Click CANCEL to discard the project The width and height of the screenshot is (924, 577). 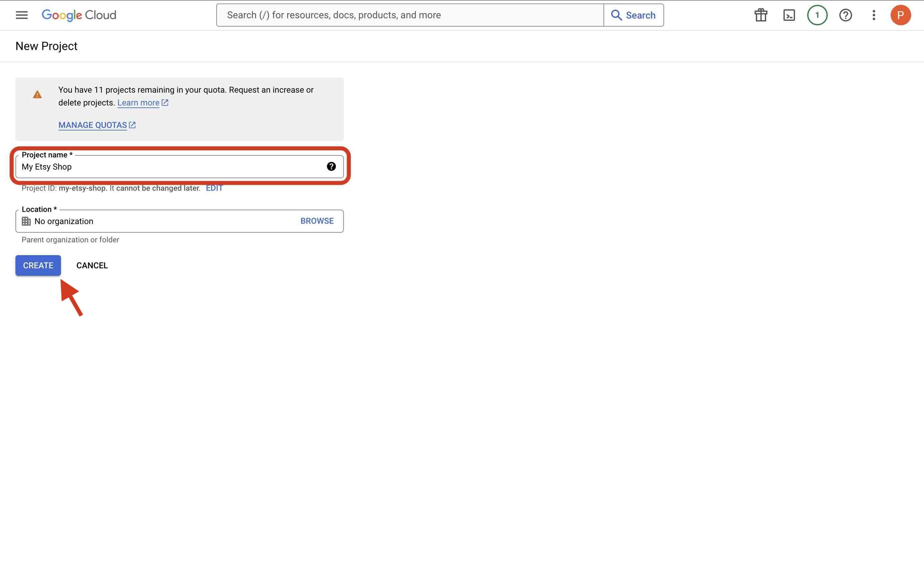92,265
